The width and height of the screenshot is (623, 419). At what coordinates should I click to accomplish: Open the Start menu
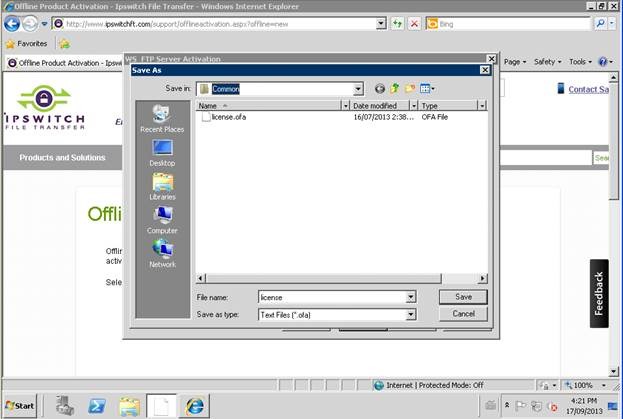coord(20,406)
